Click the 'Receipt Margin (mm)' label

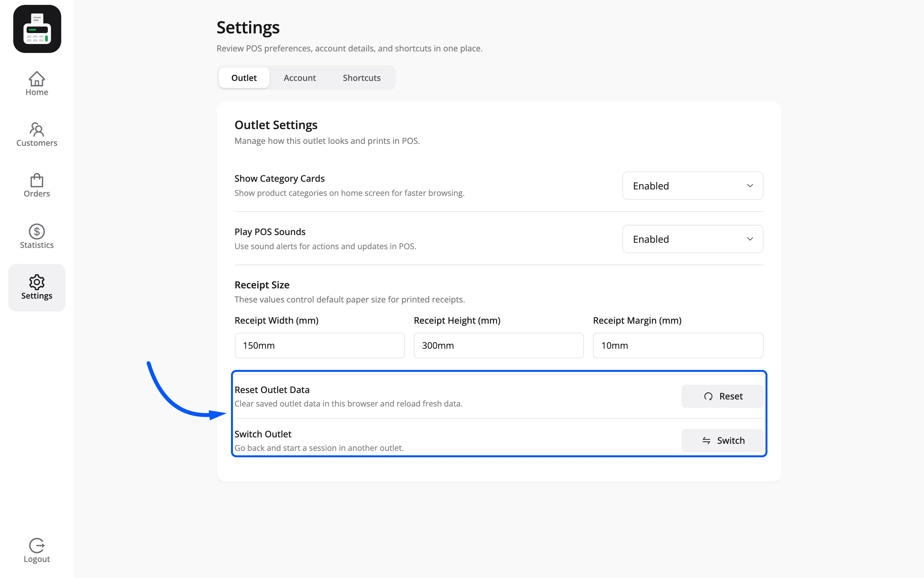(x=637, y=320)
